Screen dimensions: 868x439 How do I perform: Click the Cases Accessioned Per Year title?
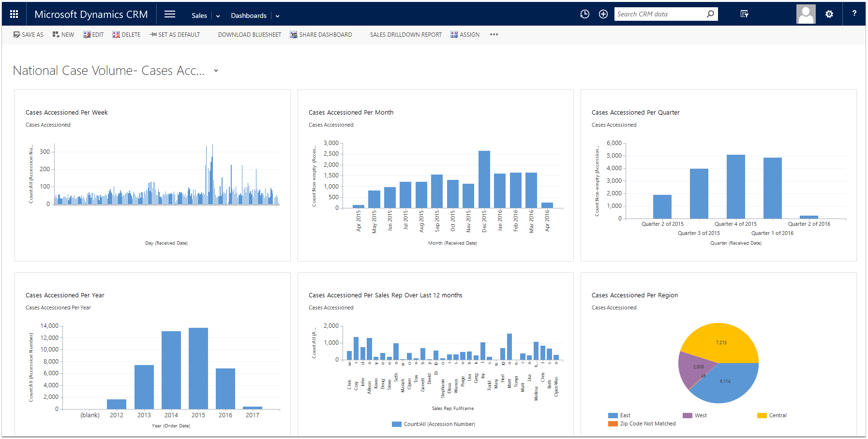65,295
